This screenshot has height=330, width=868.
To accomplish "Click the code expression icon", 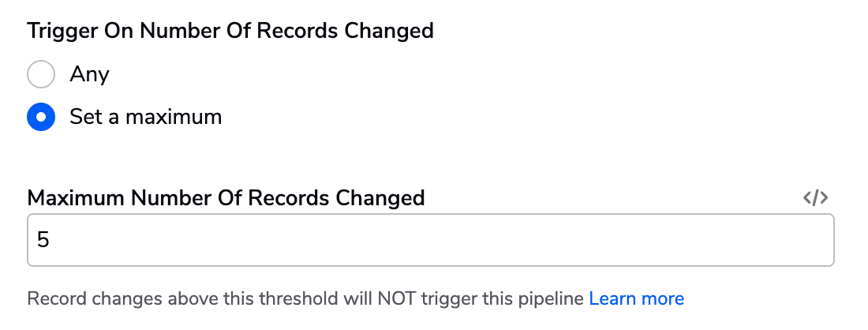I will [x=815, y=197].
